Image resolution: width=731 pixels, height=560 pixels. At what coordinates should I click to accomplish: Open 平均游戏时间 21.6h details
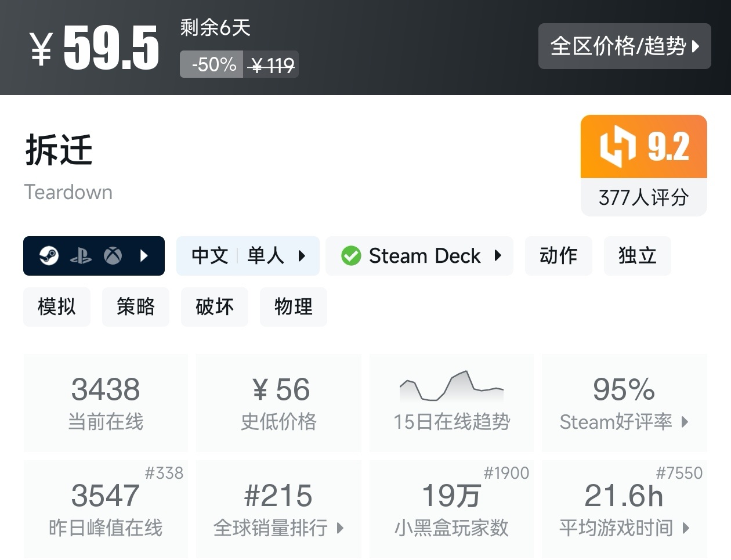pyautogui.click(x=624, y=509)
